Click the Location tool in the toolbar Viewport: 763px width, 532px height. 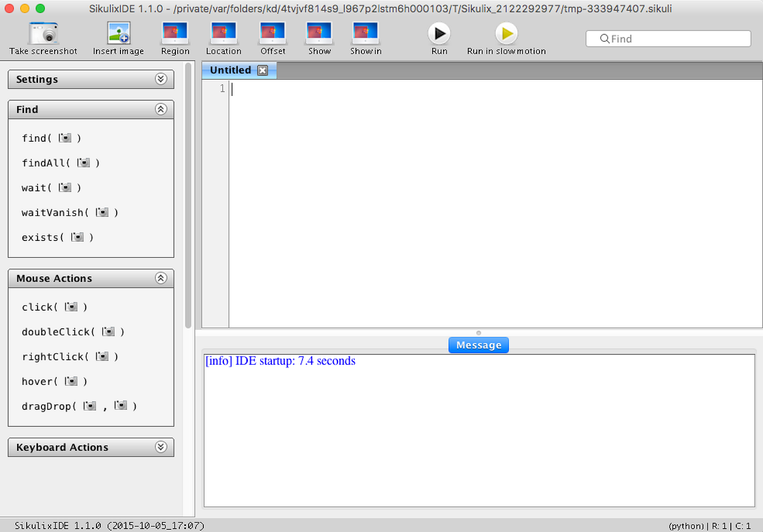point(223,37)
